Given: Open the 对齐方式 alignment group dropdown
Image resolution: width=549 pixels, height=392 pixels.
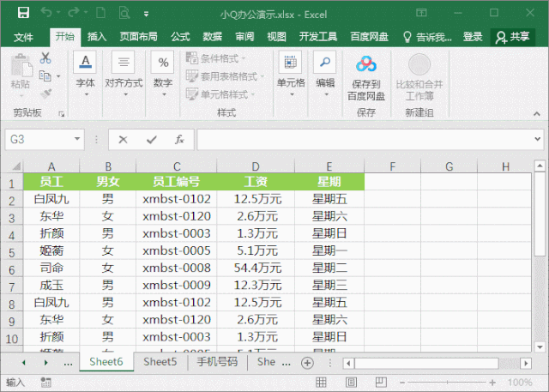Looking at the screenshot, I should [124, 75].
